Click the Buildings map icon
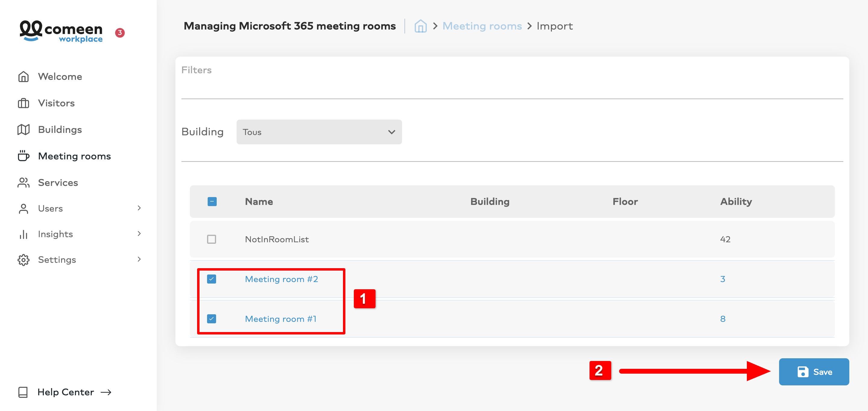 23,129
